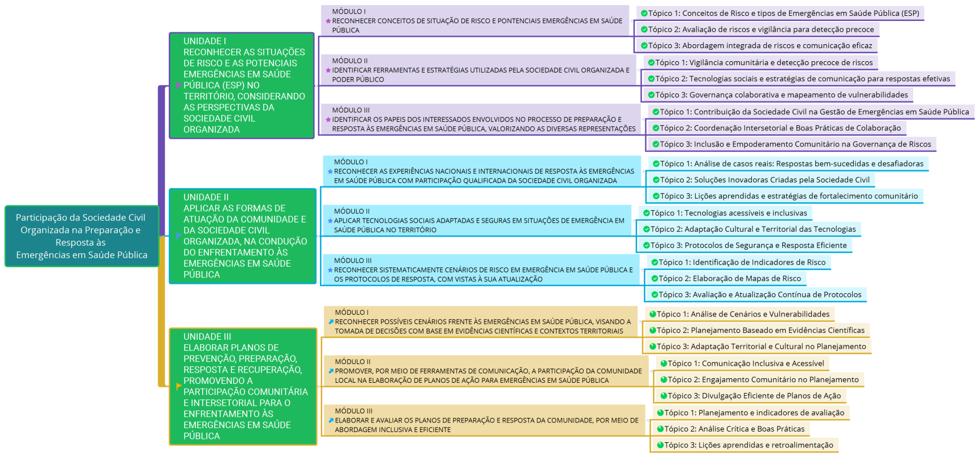Viewport: 980px width, 457px height.
Task: Click purple star beside 'Identificar ferramentas e estratégias'
Action: tap(328, 70)
